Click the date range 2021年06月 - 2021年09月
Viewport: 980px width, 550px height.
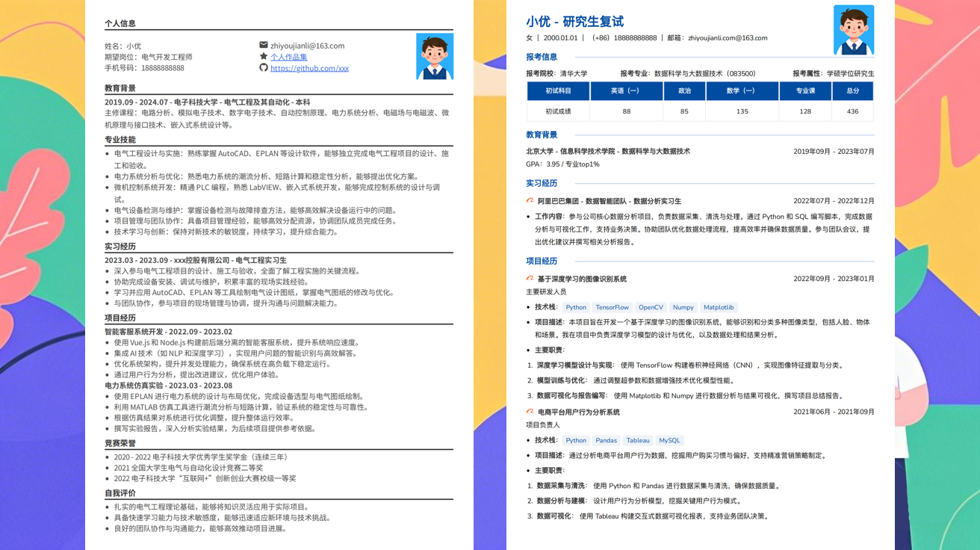coord(834,412)
